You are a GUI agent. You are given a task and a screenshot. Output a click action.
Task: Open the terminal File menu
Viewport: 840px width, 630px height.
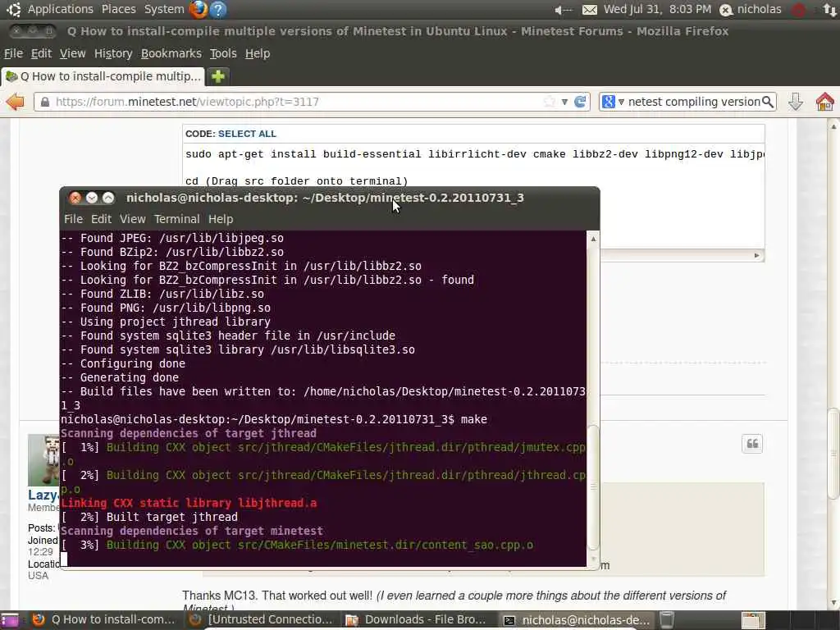click(x=73, y=219)
